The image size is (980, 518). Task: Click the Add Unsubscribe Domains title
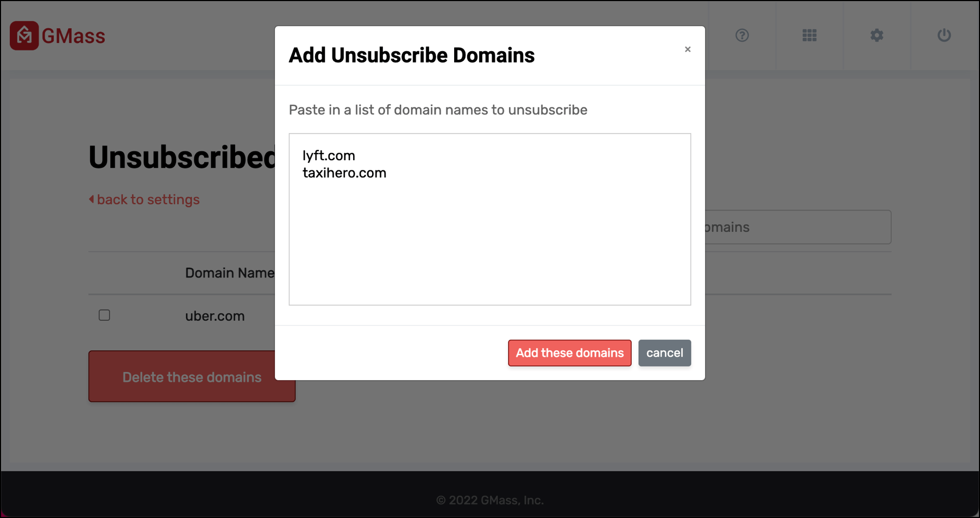[x=412, y=55]
